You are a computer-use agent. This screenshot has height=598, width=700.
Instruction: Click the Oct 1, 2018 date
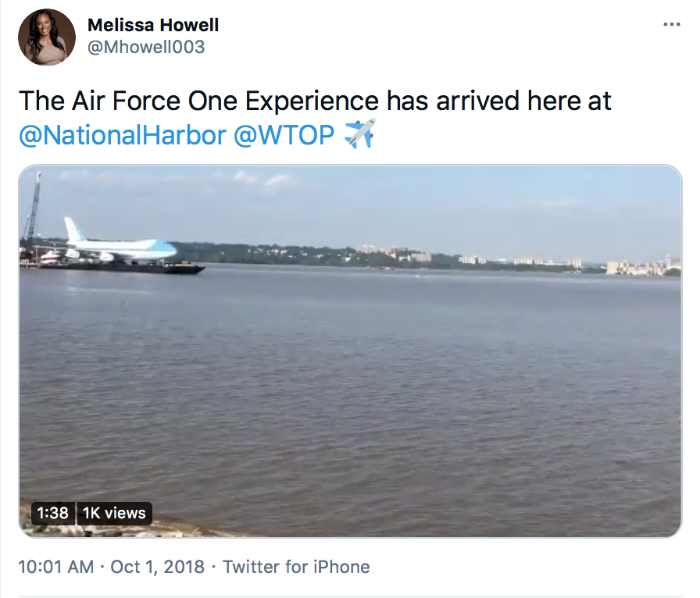click(x=157, y=567)
